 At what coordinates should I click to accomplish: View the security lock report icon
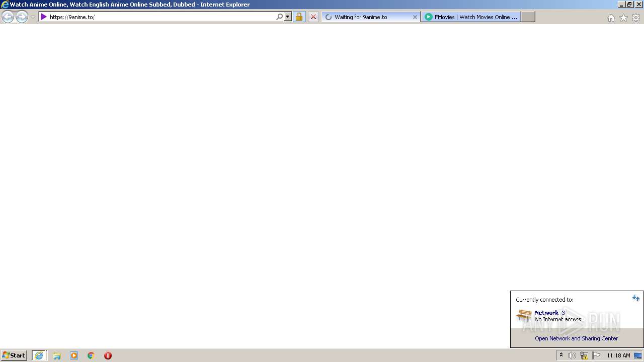(x=299, y=17)
